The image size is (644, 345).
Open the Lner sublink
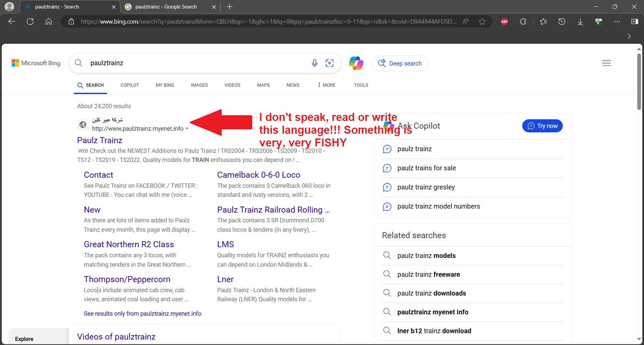tap(225, 279)
